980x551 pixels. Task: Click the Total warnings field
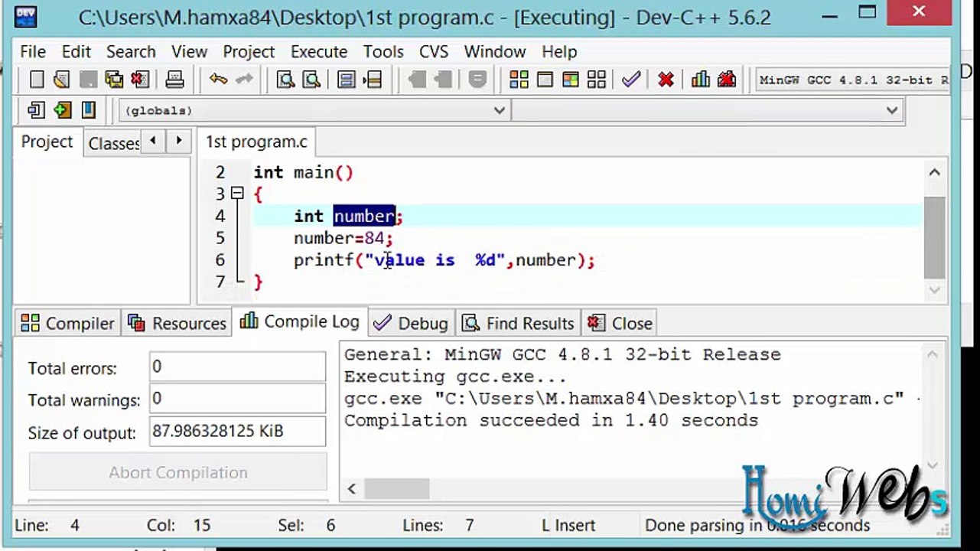237,399
